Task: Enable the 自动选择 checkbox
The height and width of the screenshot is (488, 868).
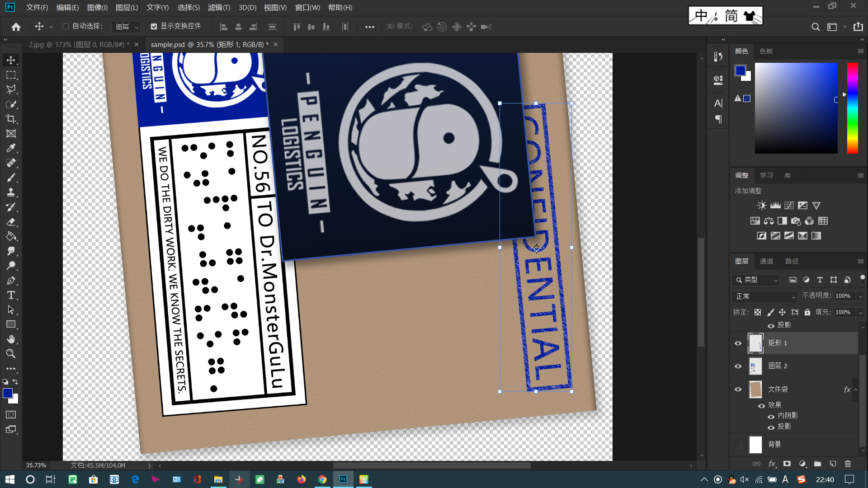Action: (x=66, y=27)
